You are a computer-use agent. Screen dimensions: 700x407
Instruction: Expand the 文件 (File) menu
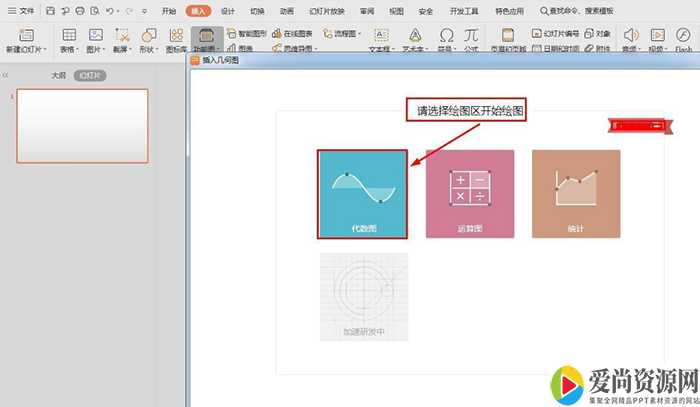tap(21, 10)
